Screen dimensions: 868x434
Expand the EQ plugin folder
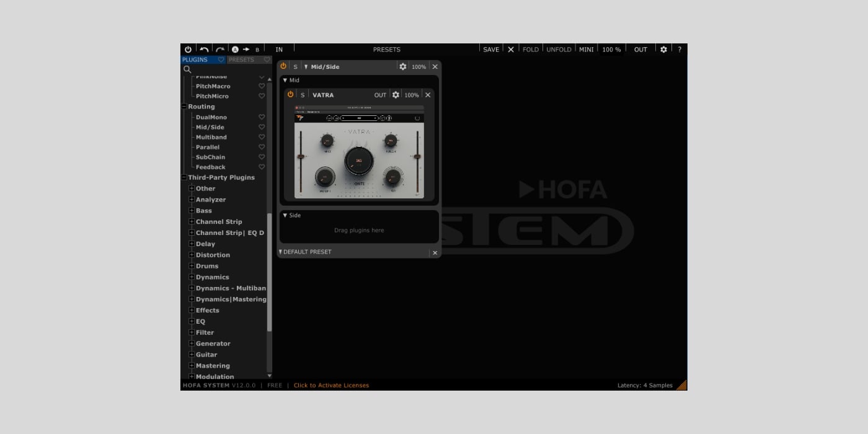[192, 321]
